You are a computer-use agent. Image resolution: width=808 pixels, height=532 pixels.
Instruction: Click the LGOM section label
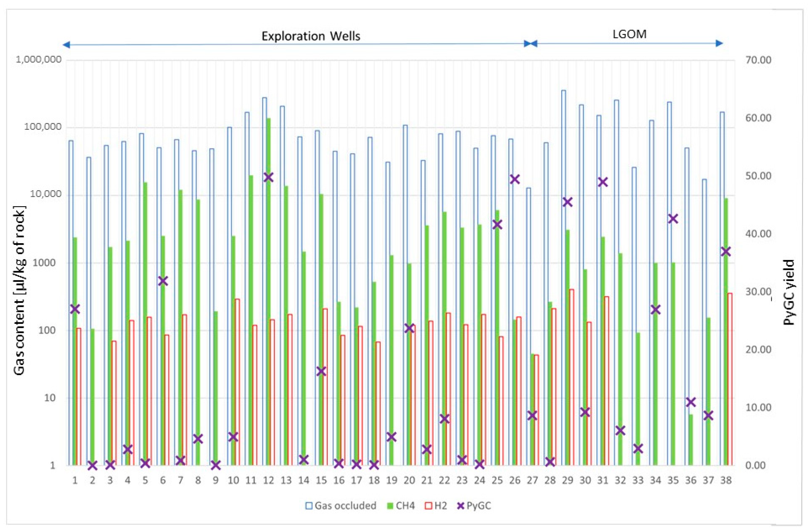(x=629, y=34)
